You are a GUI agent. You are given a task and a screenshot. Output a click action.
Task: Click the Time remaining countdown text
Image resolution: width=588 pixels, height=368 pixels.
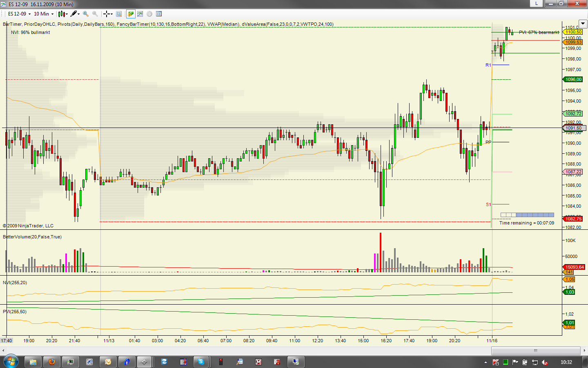(x=527, y=223)
